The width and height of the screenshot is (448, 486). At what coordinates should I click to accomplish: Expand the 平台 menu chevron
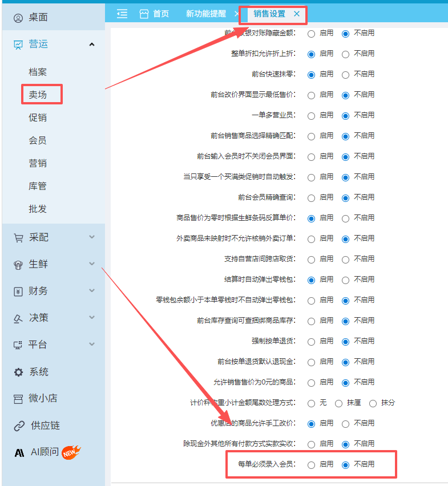point(92,344)
